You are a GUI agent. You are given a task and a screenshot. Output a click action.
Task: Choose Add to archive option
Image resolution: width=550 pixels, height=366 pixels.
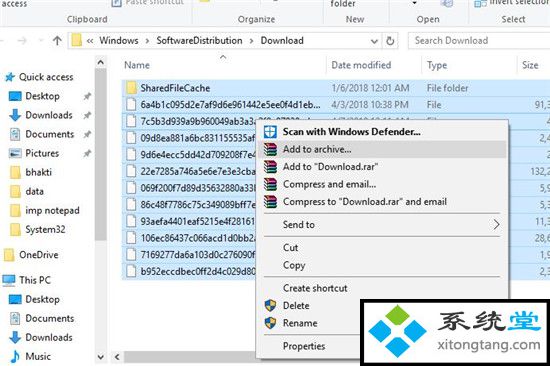(x=382, y=149)
